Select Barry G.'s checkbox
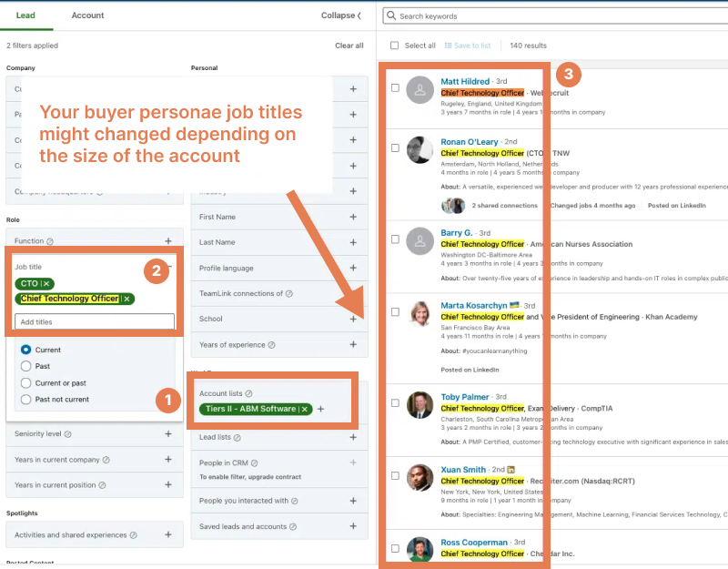728x569 pixels. pos(395,239)
